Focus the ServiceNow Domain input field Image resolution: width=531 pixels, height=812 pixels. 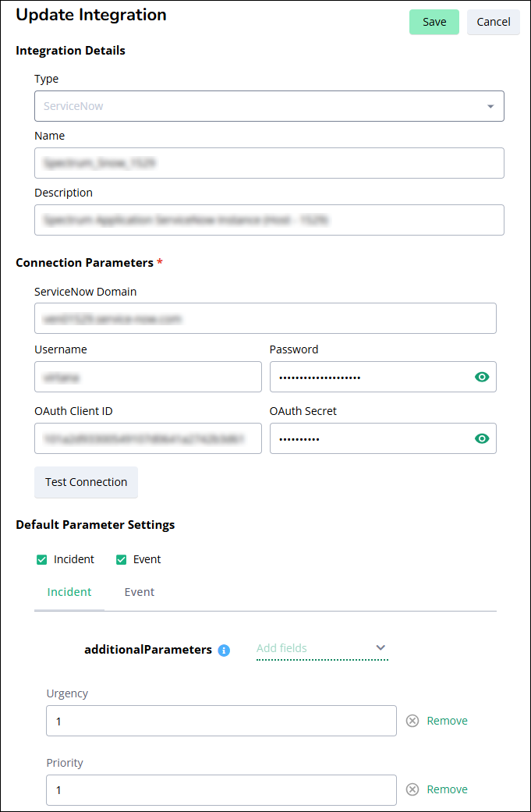[265, 318]
